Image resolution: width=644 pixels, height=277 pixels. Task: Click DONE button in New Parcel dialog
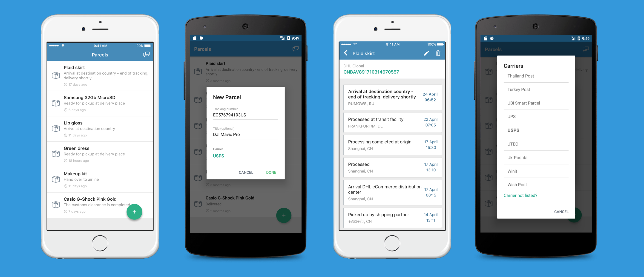[271, 172]
